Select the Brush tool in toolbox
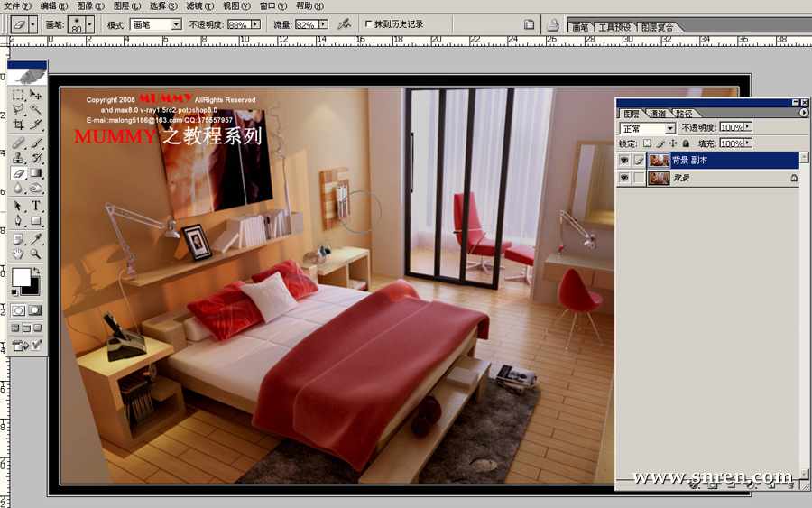The width and height of the screenshot is (812, 508). [x=35, y=143]
